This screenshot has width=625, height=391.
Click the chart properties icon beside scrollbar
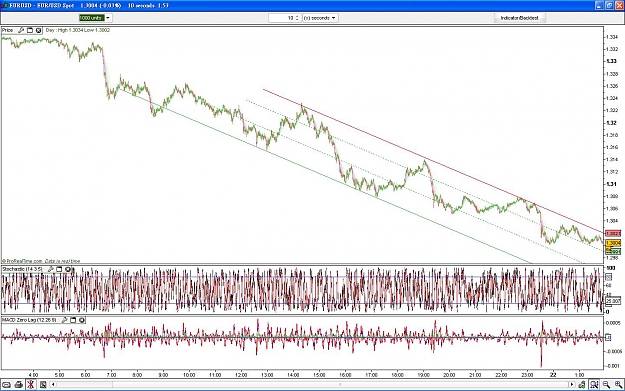[43, 385]
